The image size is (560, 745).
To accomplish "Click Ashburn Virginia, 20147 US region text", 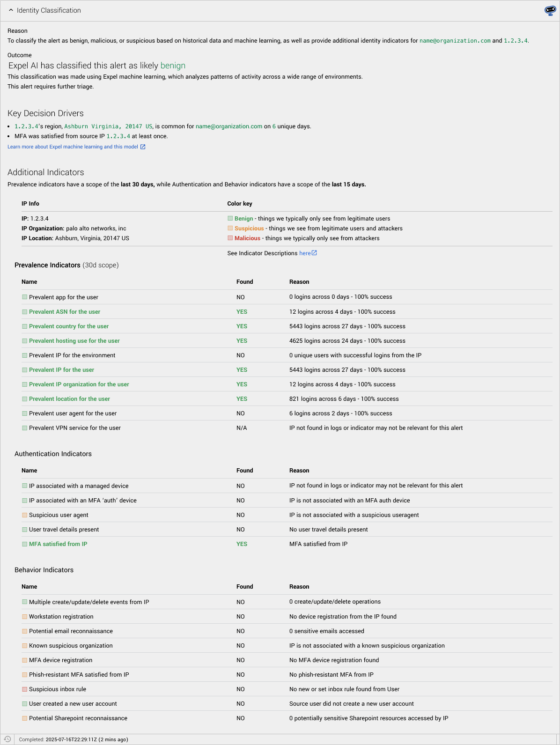I will click(x=108, y=126).
